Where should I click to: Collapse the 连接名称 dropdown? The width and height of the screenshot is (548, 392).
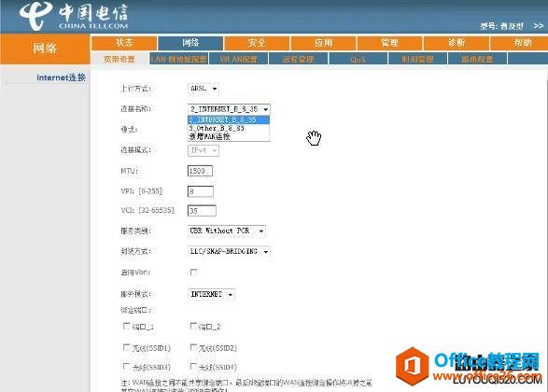(x=229, y=109)
